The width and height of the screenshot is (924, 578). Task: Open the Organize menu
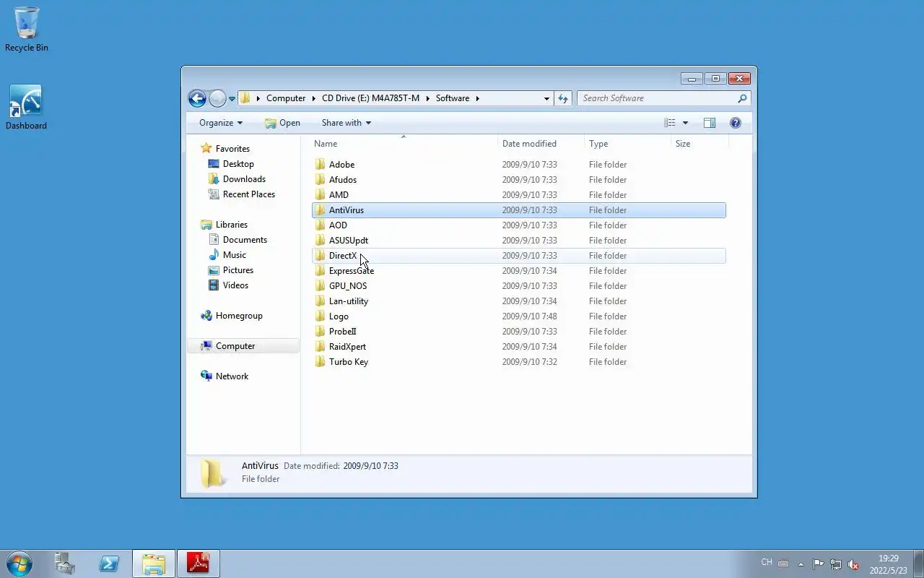tap(221, 123)
